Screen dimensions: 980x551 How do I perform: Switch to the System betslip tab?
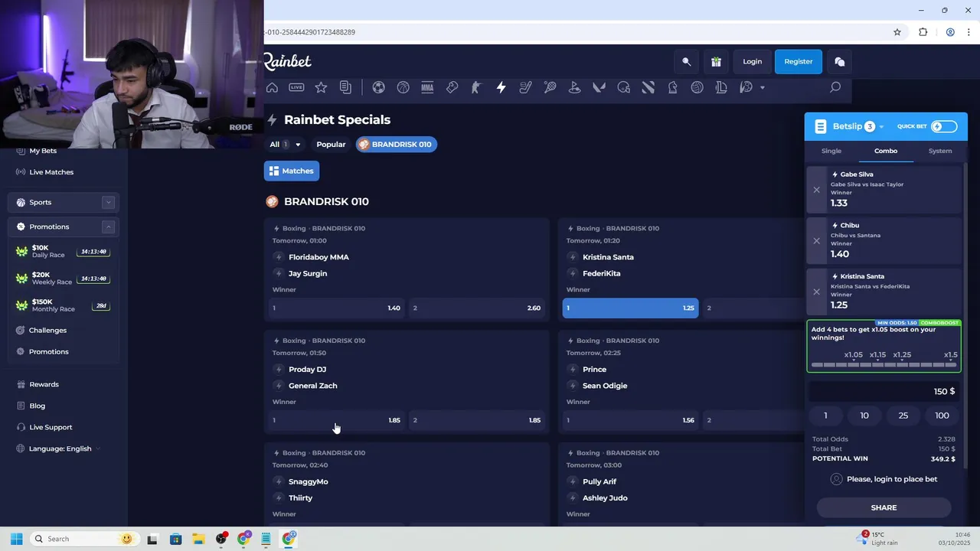(940, 151)
